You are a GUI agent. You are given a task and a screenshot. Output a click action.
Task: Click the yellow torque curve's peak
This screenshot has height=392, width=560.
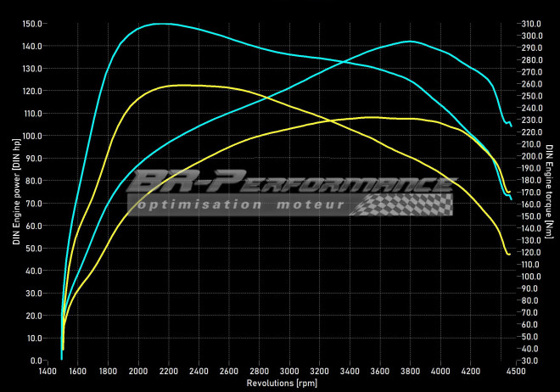click(x=182, y=85)
